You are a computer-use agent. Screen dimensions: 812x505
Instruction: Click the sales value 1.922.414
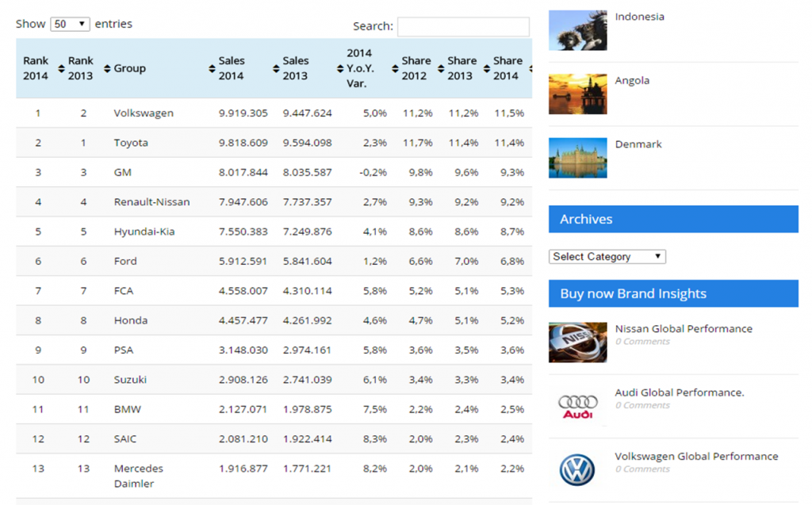point(307,438)
